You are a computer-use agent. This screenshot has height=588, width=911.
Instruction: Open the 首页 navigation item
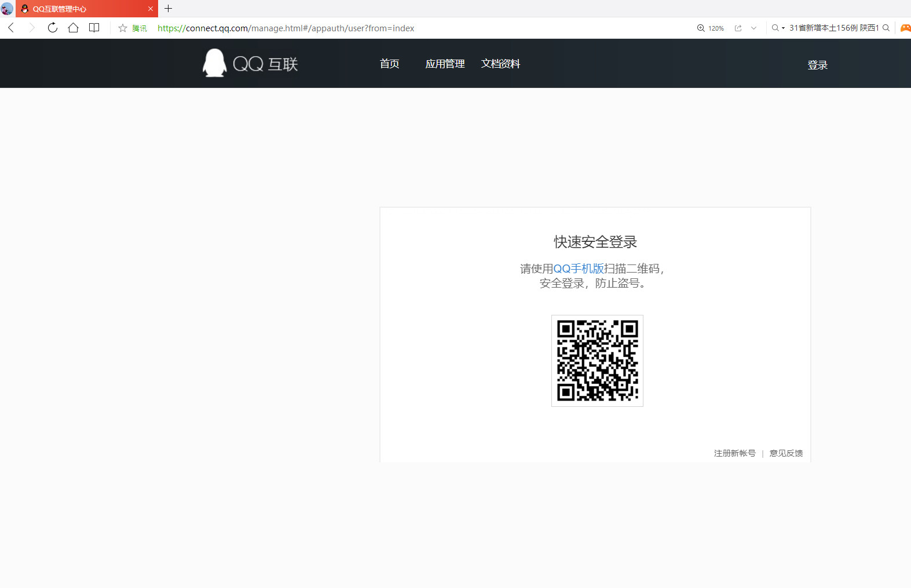click(x=390, y=64)
